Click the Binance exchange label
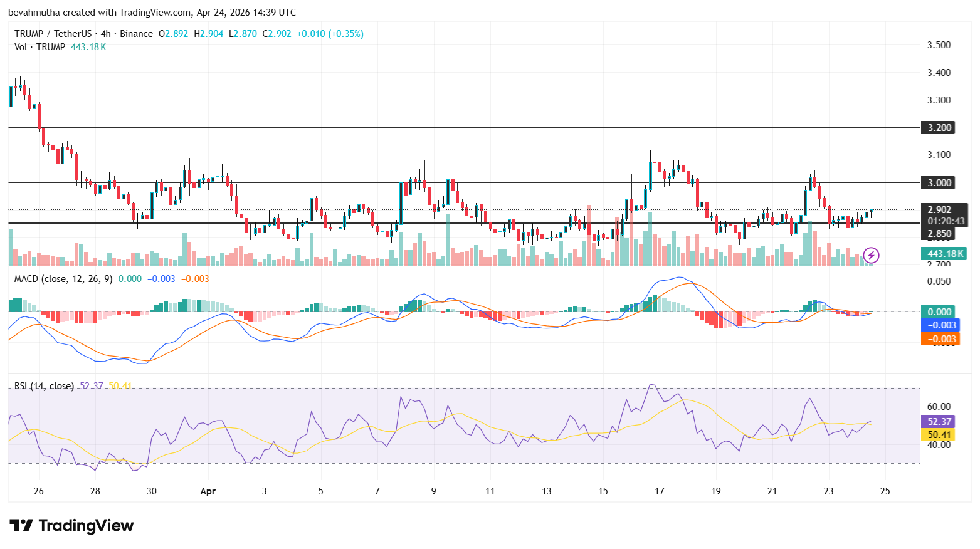980x549 pixels. coord(137,34)
